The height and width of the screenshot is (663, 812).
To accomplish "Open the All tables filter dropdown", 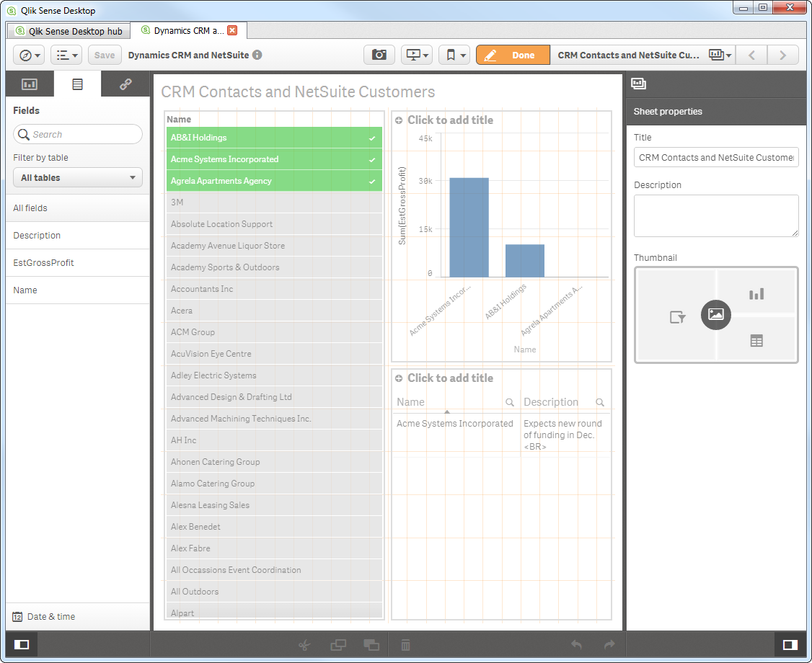I will [77, 177].
